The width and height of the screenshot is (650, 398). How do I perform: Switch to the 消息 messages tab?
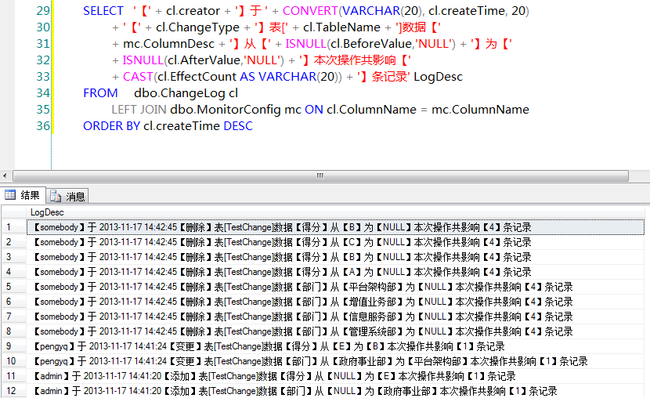click(x=68, y=196)
